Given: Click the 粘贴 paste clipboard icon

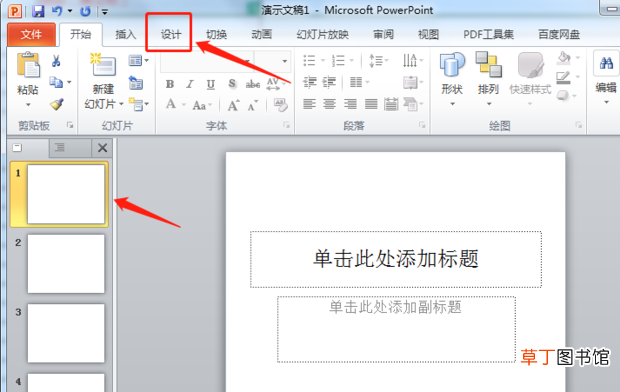Looking at the screenshot, I should coord(28,65).
